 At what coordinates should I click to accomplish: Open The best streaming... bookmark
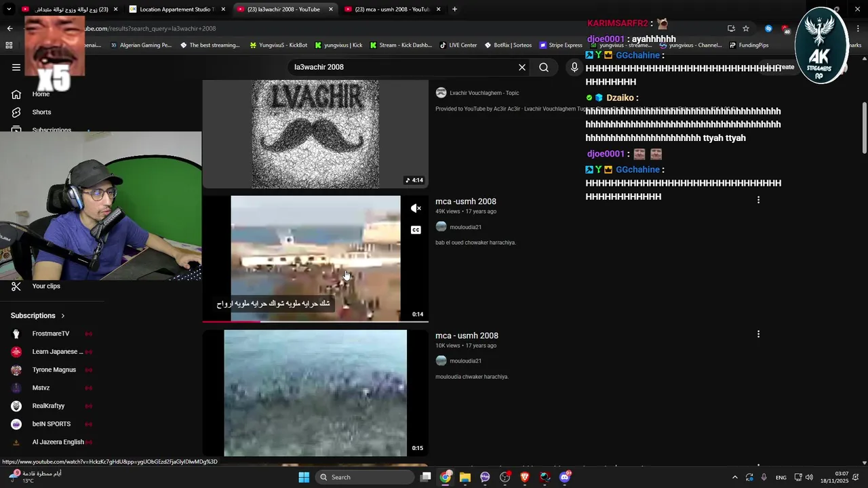[210, 45]
